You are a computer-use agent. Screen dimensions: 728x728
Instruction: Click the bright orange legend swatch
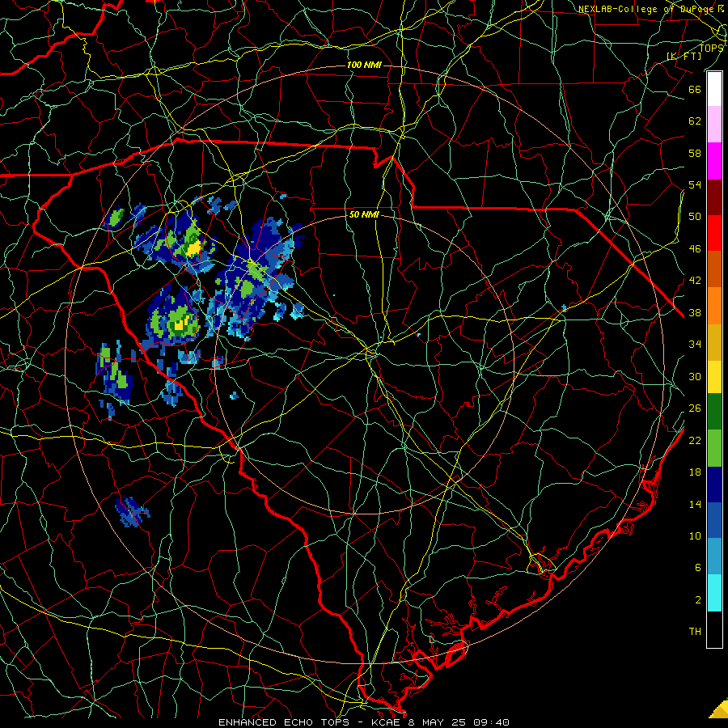[714, 305]
